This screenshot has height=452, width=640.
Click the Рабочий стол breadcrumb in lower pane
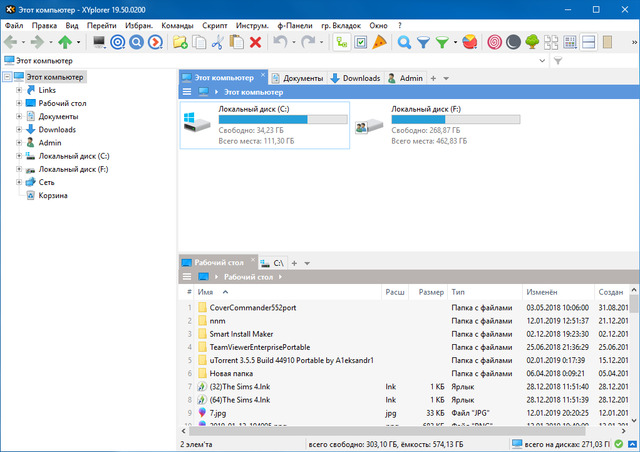(x=244, y=277)
